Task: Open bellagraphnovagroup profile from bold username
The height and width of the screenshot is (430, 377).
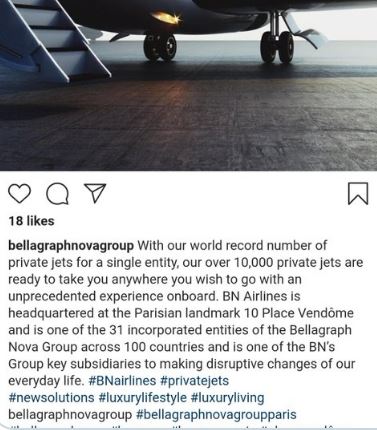Action: 71,246
